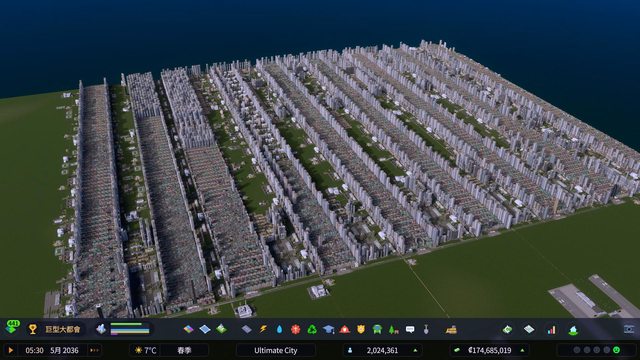
Task: Toggle photo mode camera icon
Action: pos(629,329)
